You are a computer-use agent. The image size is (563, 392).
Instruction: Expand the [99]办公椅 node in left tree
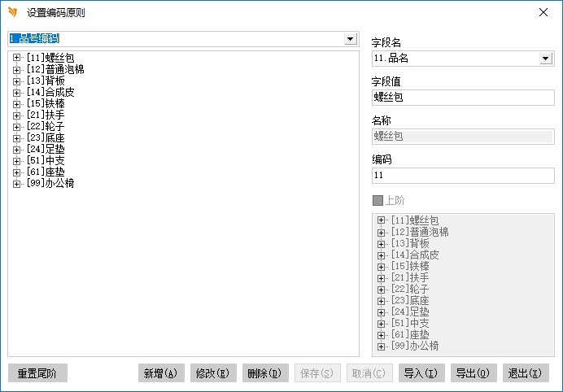click(x=16, y=183)
